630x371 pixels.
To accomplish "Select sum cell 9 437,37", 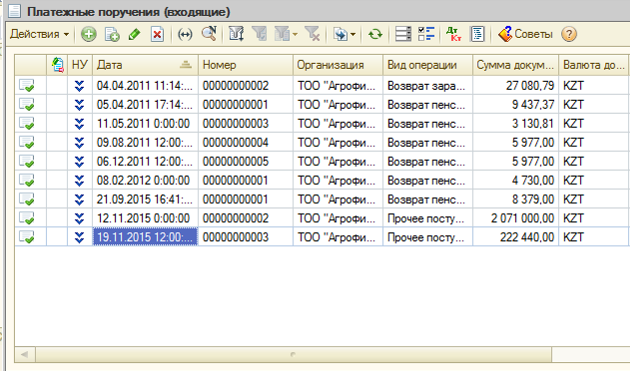I will [x=515, y=105].
